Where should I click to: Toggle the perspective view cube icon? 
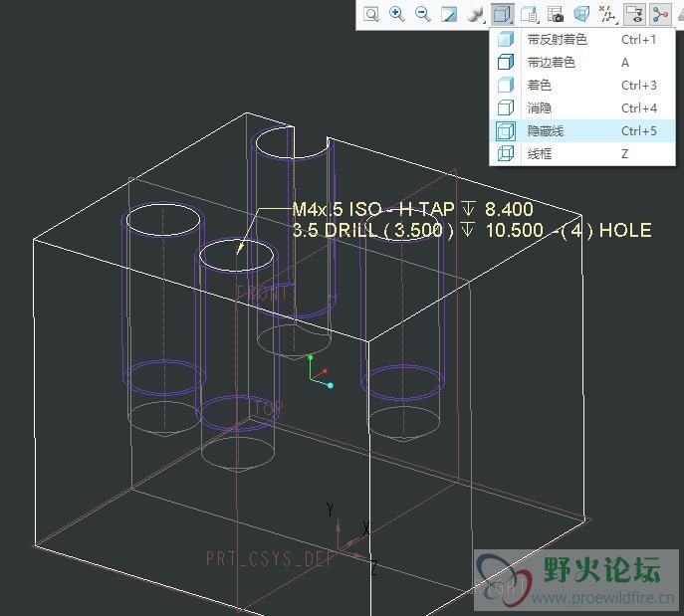(x=581, y=14)
